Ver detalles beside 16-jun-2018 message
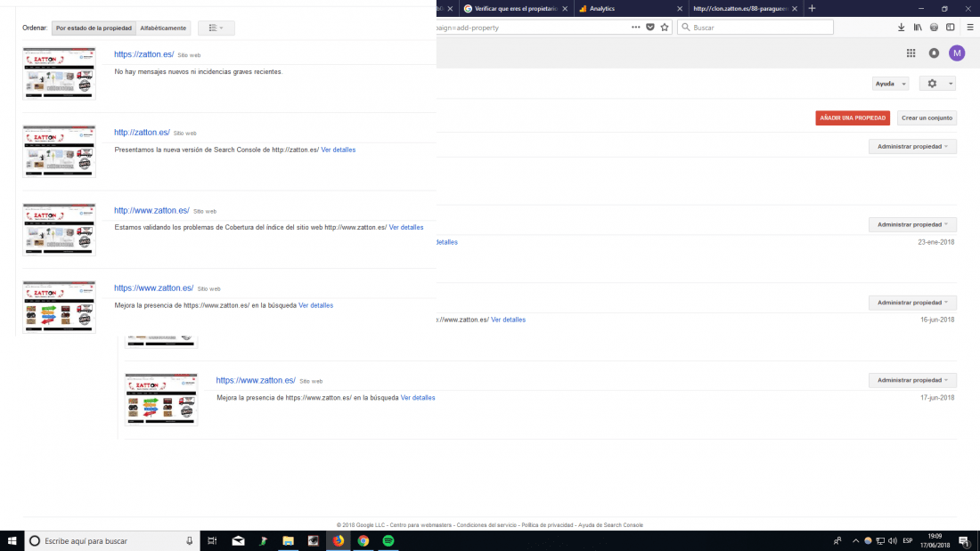 point(508,320)
